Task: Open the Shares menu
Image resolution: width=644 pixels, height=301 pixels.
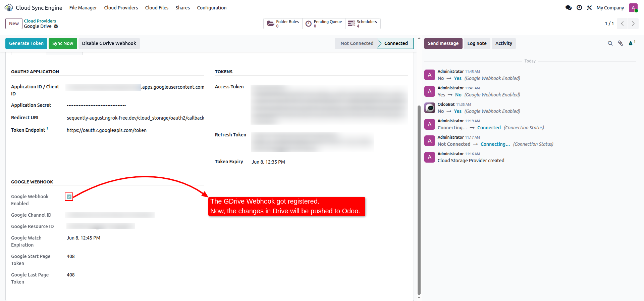Action: pos(182,8)
